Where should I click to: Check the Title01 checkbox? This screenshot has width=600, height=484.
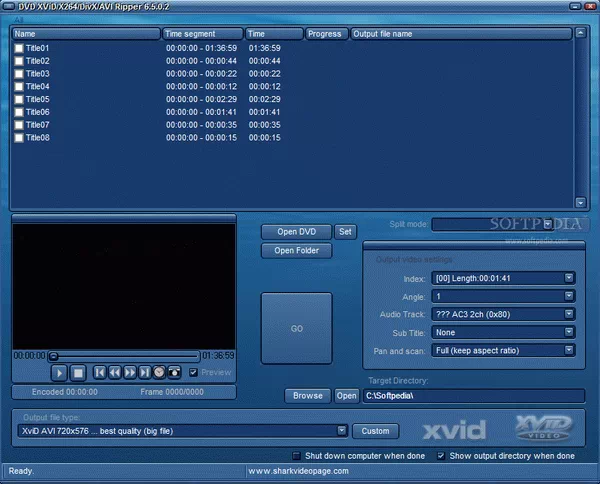pos(19,48)
